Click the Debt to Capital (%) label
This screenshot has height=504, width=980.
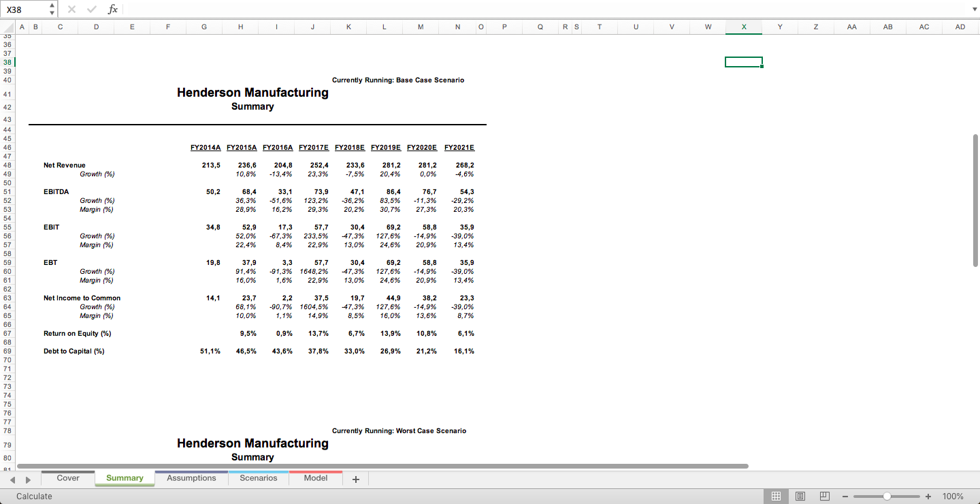click(74, 351)
